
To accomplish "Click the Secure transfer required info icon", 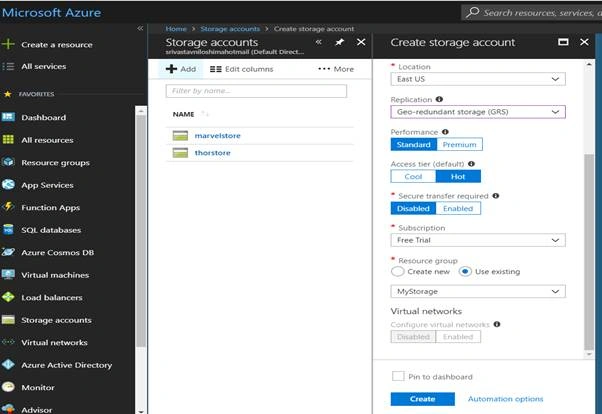I will pyautogui.click(x=496, y=196).
